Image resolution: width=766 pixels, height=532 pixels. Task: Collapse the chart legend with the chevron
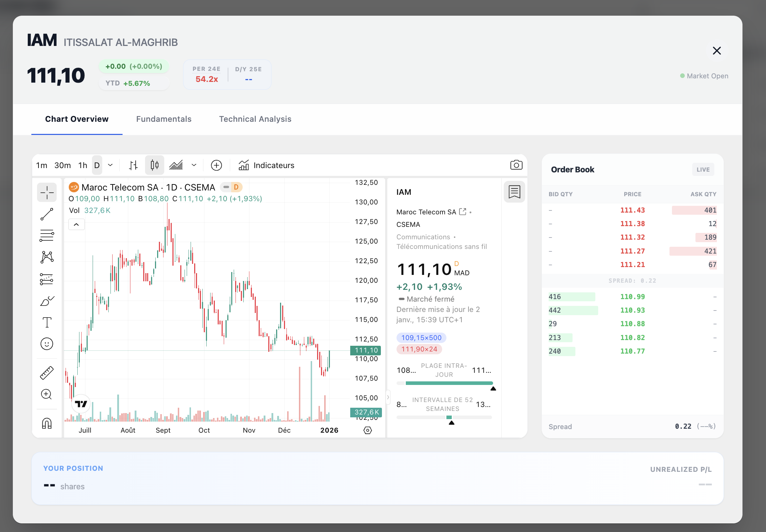[76, 224]
